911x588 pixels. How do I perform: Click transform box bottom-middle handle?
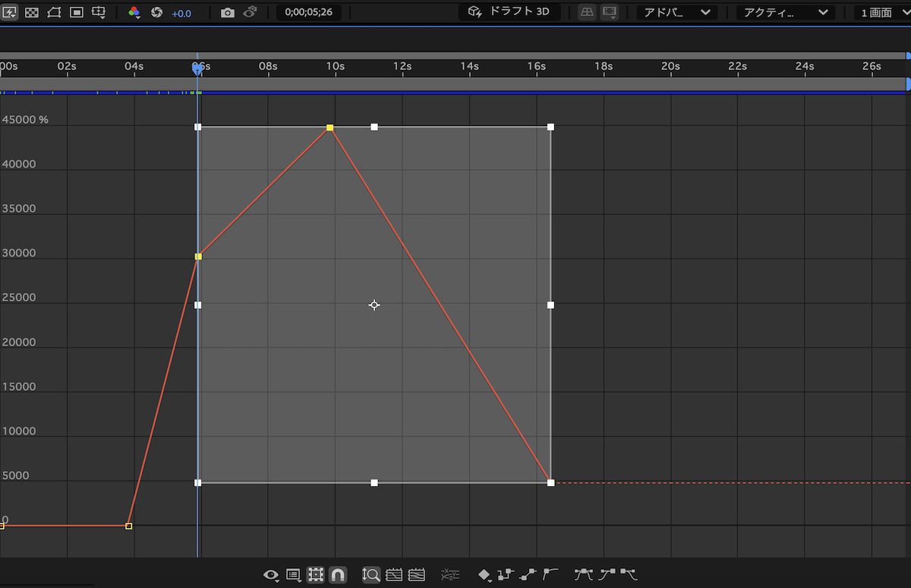(374, 483)
